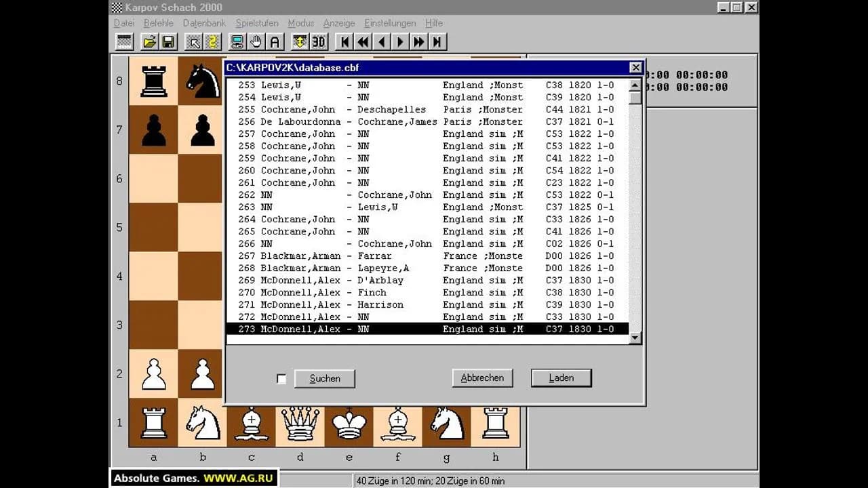Viewport: 868px width, 488px height.
Task: Jump to last move button
Action: coord(437,42)
